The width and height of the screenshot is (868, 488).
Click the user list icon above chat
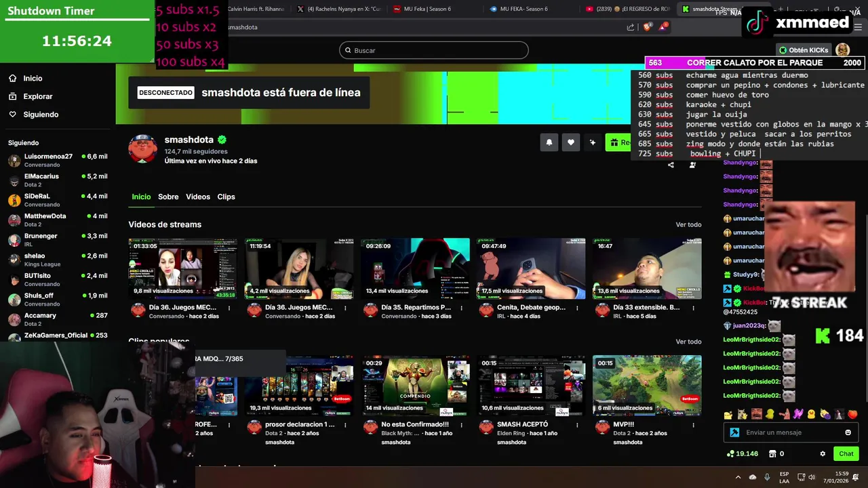click(x=692, y=165)
